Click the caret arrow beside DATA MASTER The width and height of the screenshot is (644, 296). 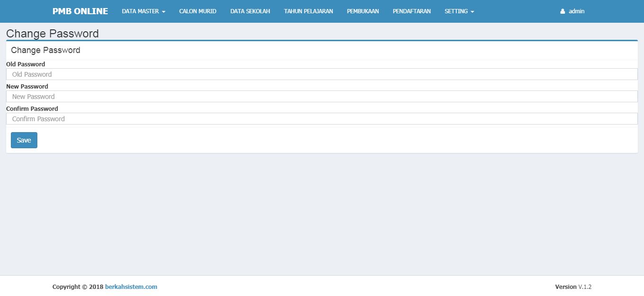click(x=164, y=12)
